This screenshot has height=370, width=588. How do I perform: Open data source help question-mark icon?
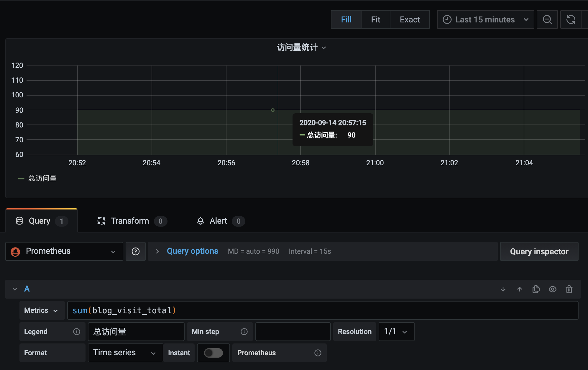[136, 251]
